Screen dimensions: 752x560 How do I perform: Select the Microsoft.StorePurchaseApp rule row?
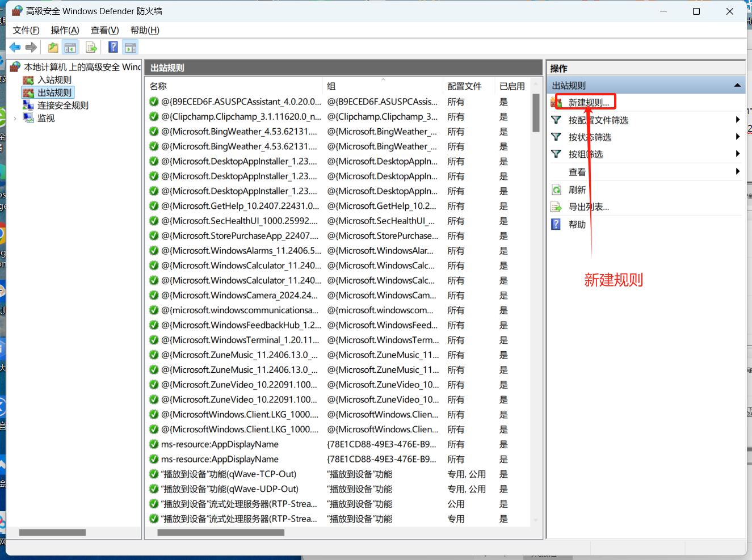tap(338, 235)
